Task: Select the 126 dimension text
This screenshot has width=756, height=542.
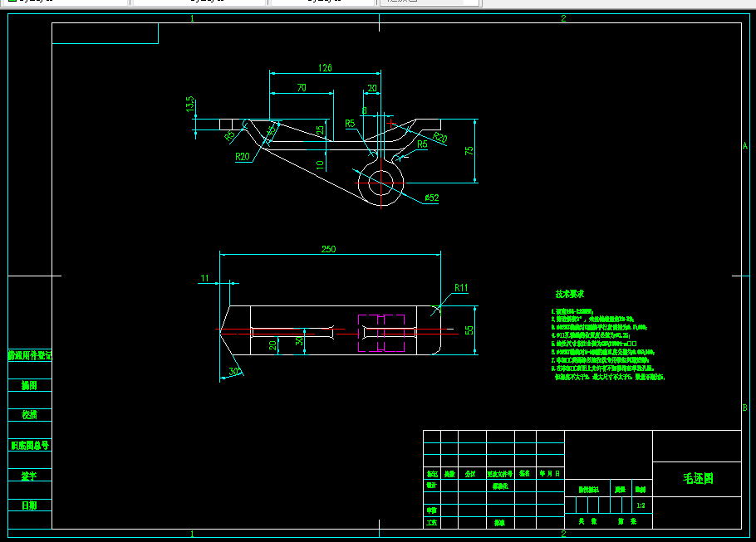Action: click(x=325, y=68)
